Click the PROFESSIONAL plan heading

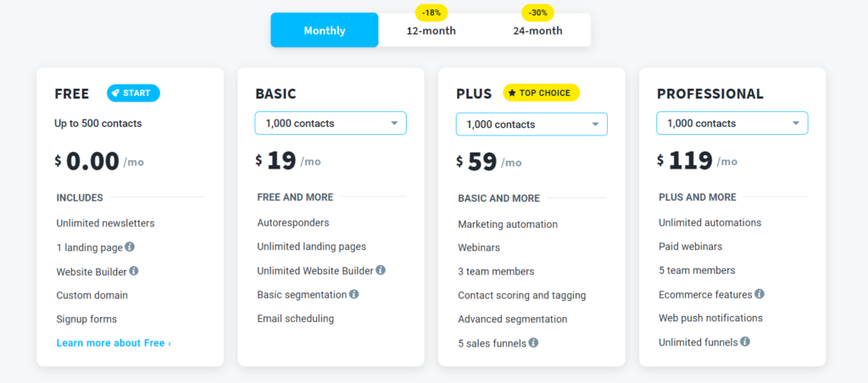tap(710, 94)
